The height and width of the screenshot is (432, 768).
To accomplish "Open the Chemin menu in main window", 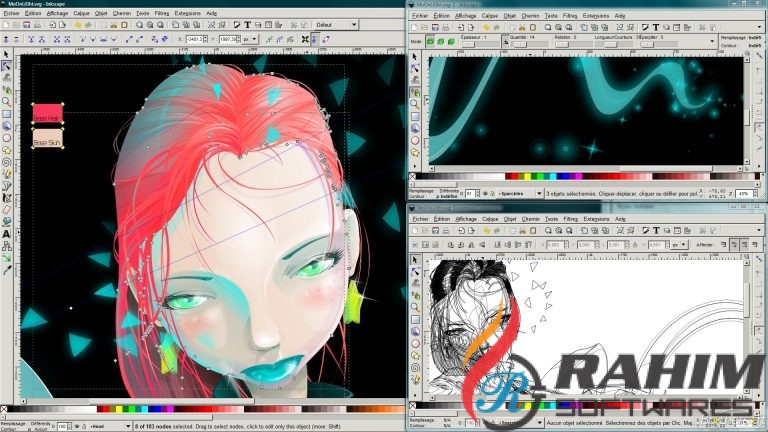I will pyautogui.click(x=121, y=13).
